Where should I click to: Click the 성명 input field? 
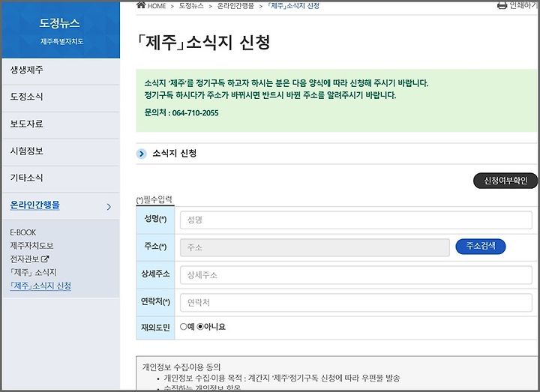(x=355, y=220)
